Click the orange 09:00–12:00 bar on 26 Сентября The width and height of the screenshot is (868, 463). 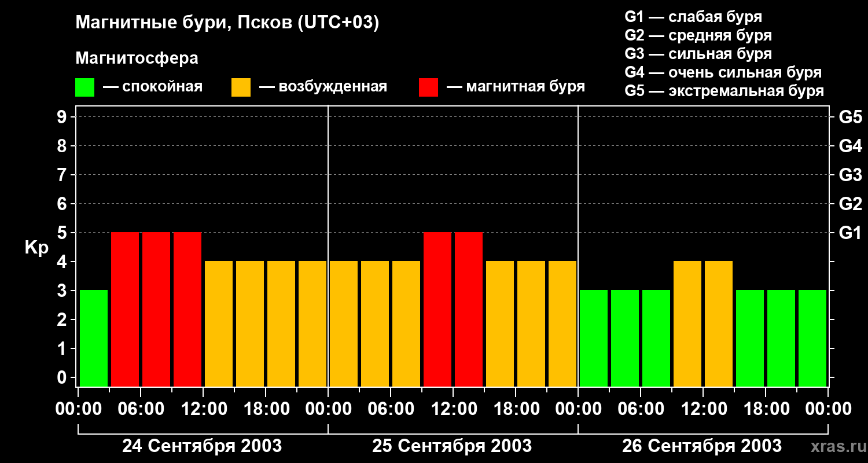[687, 324]
